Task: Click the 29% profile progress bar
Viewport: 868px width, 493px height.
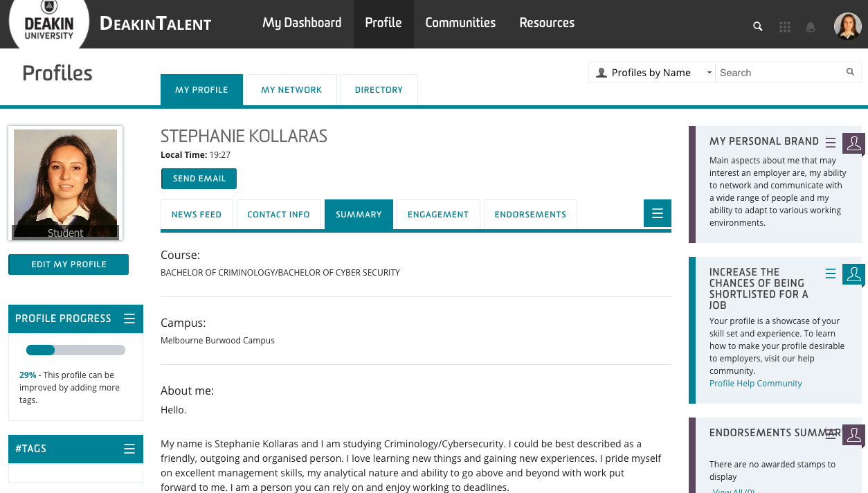Action: (75, 350)
